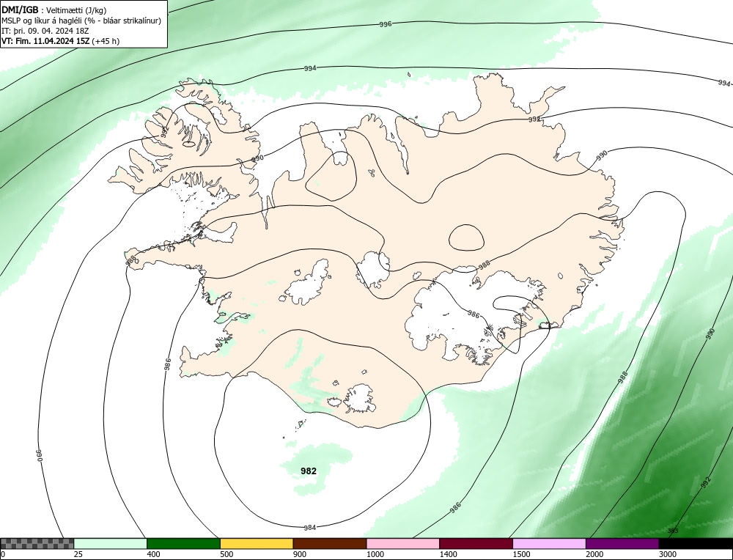Click the legend scale value 1500
Image resolution: width=733 pixels, height=560 pixels.
(x=521, y=554)
